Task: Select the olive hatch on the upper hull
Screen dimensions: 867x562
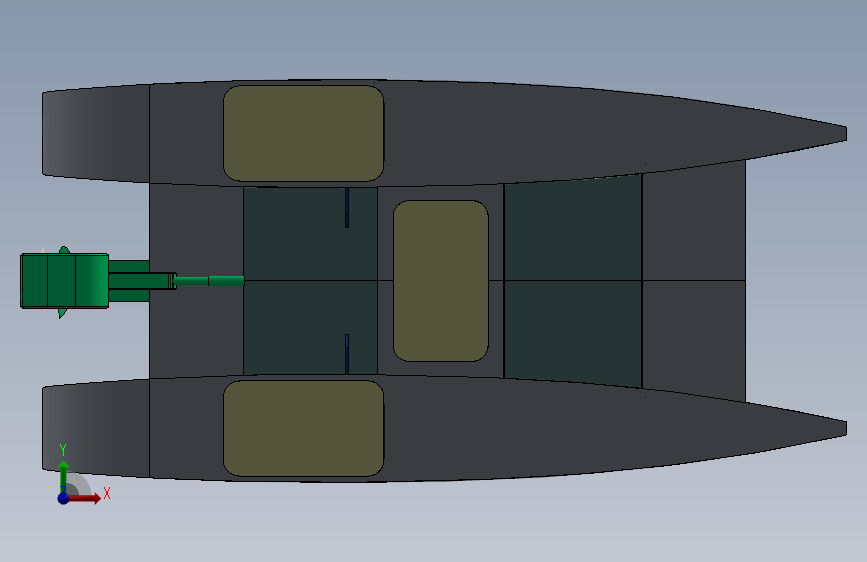Action: (304, 133)
